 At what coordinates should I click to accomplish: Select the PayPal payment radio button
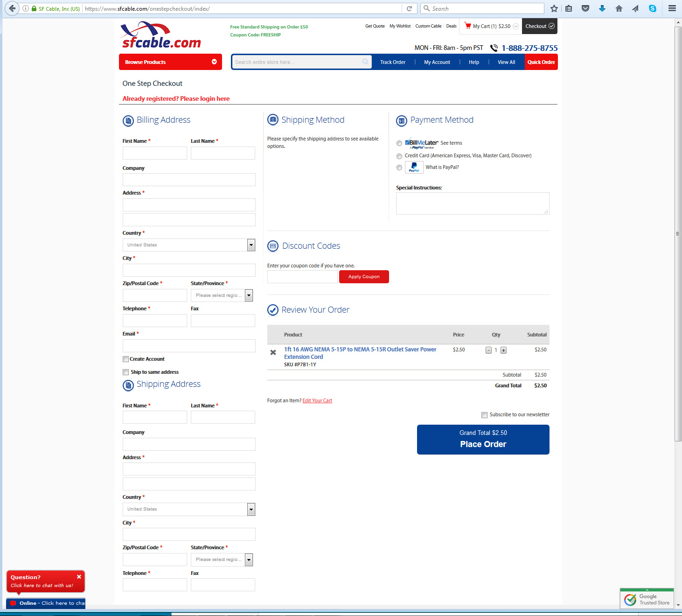point(399,168)
